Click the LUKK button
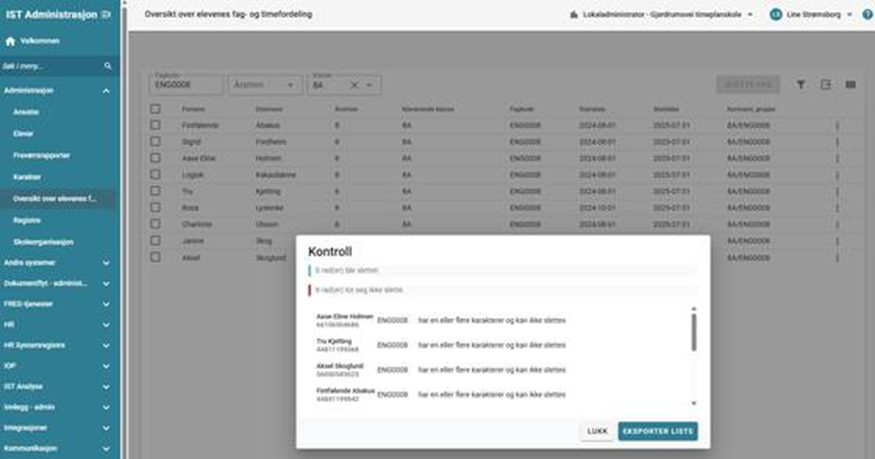 point(597,431)
